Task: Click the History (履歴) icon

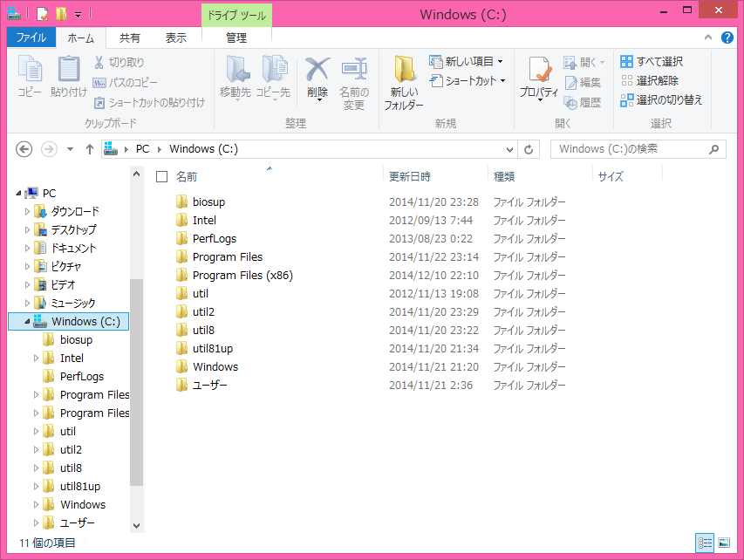Action: tap(570, 102)
